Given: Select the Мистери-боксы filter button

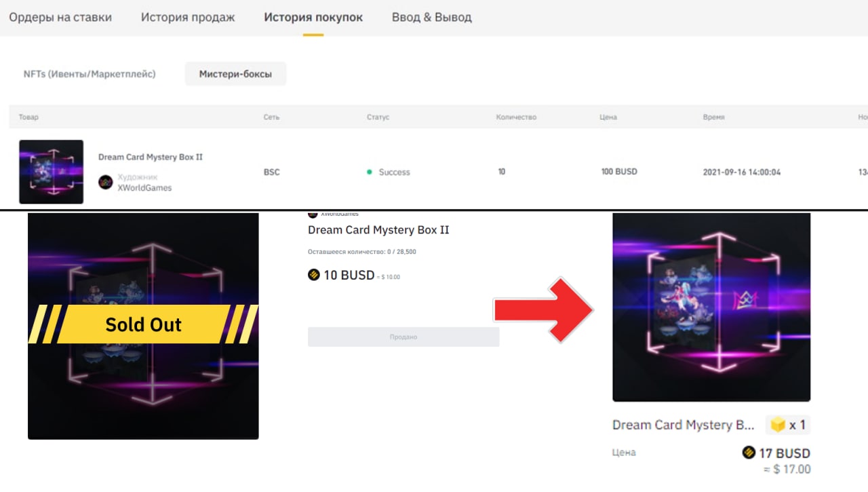Looking at the screenshot, I should [235, 74].
